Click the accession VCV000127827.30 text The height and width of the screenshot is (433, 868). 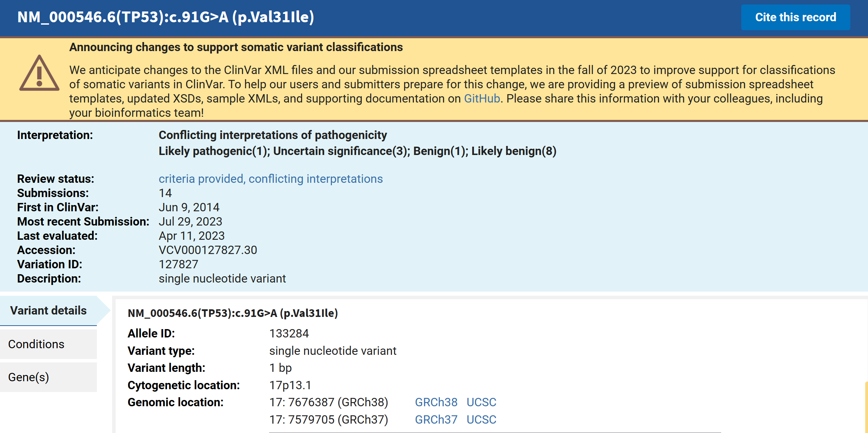[208, 250]
